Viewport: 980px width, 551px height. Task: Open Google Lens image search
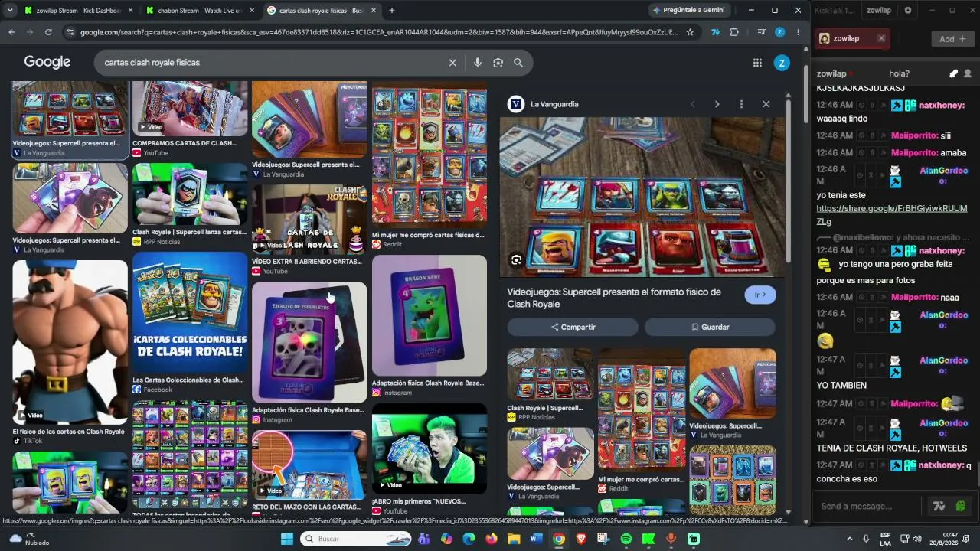point(498,63)
